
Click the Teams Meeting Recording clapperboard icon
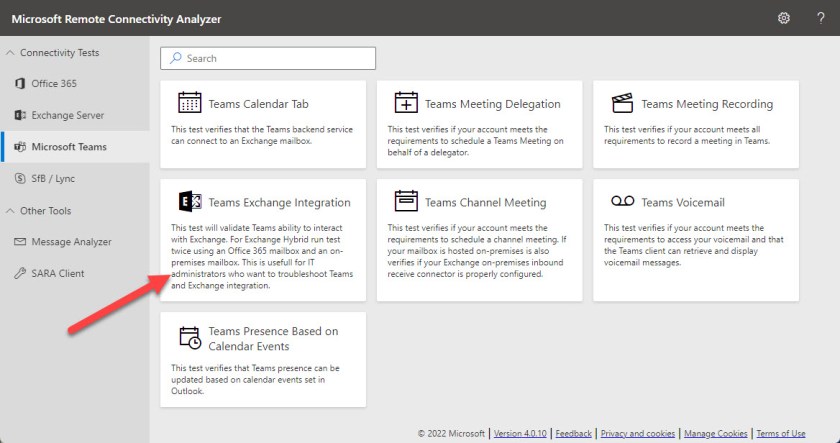tap(622, 103)
